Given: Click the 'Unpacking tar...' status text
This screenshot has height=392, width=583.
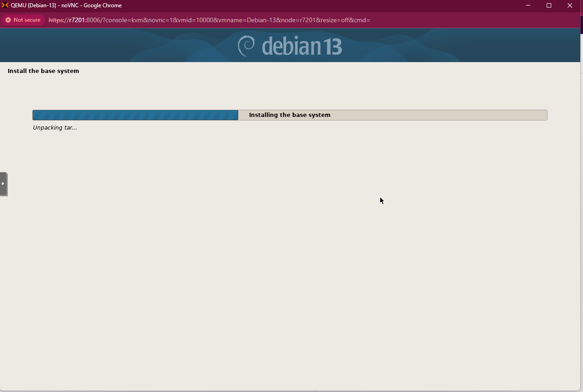Looking at the screenshot, I should coord(55,128).
